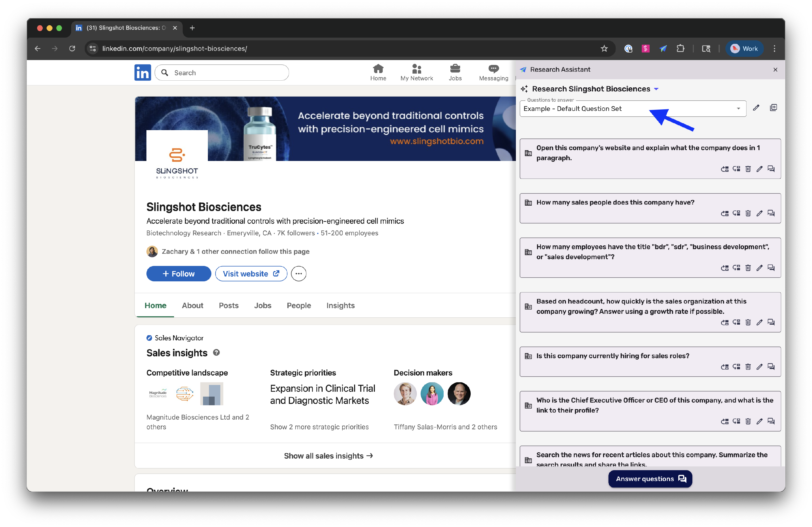Viewport: 812px width, 527px height.
Task: Open My Network in LinkedIn navigation
Action: click(x=417, y=73)
